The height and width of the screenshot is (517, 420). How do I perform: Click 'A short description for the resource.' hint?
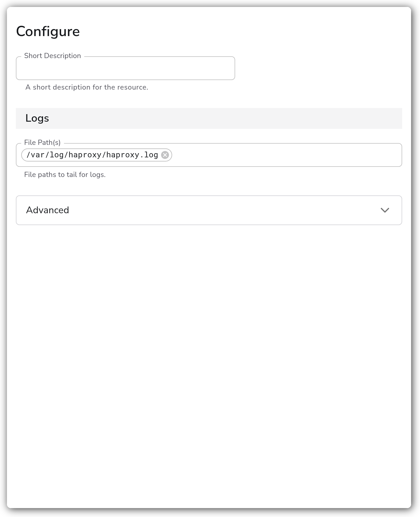tap(87, 87)
